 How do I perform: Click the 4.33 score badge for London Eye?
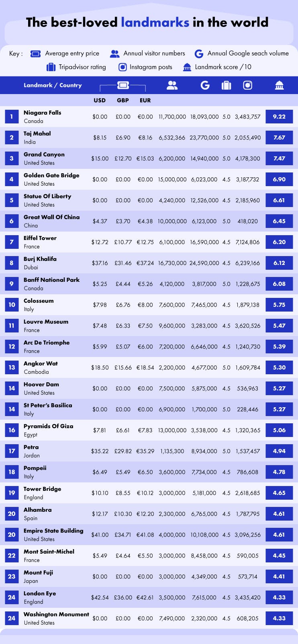pos(279,597)
